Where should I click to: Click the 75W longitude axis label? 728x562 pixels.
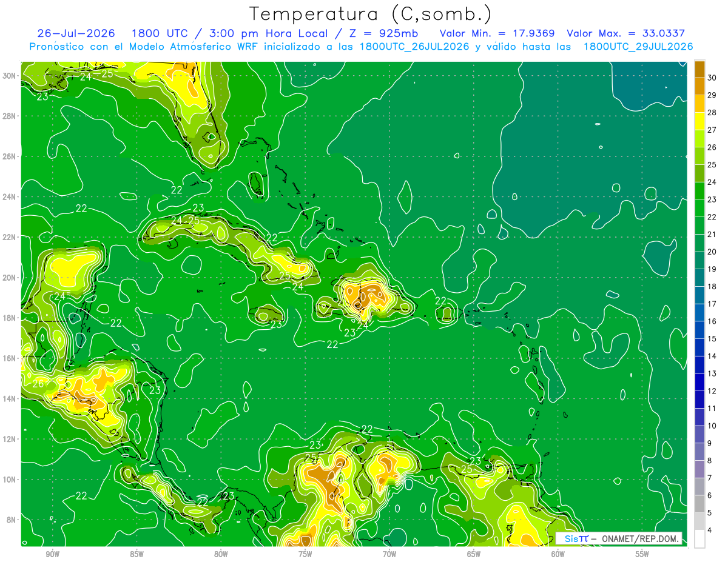tap(305, 554)
